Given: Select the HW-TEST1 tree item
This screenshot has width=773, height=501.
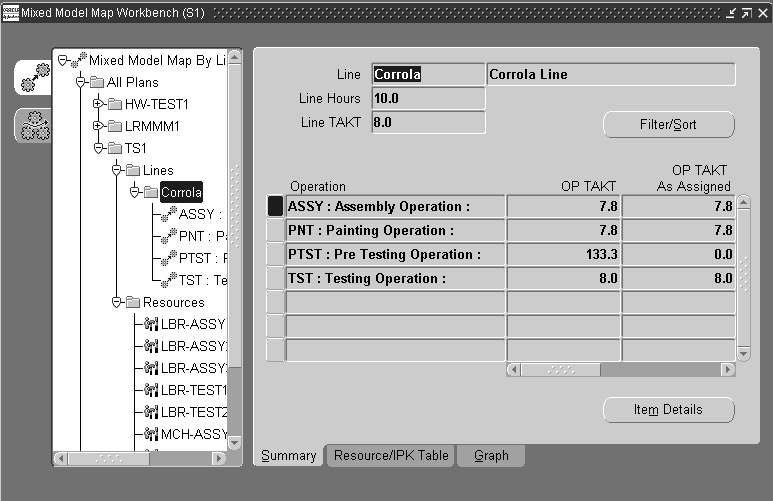Looking at the screenshot, I should click(157, 104).
